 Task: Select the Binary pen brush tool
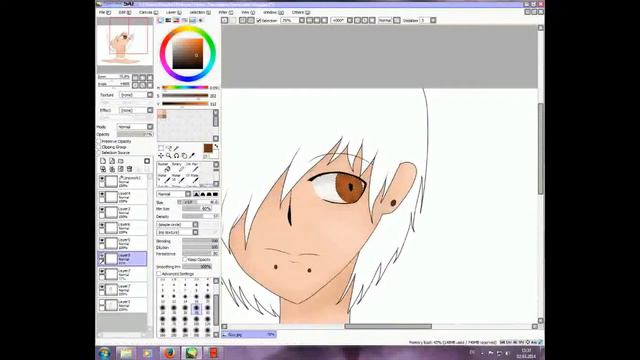[177, 167]
